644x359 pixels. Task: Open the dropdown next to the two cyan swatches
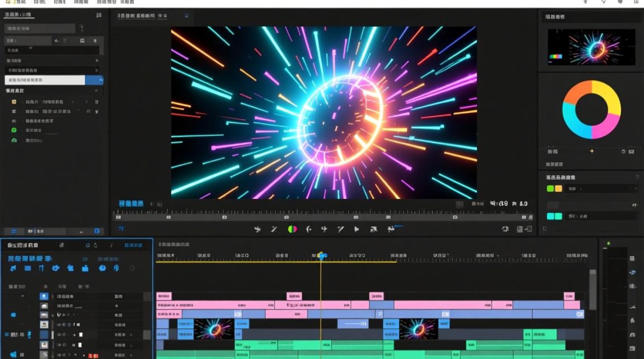(601, 216)
